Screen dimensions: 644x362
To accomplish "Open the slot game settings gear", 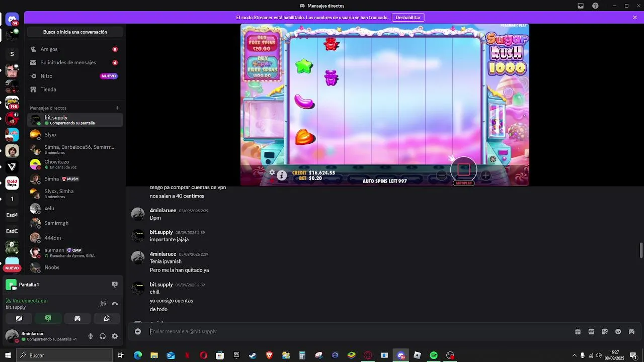I will (x=272, y=172).
